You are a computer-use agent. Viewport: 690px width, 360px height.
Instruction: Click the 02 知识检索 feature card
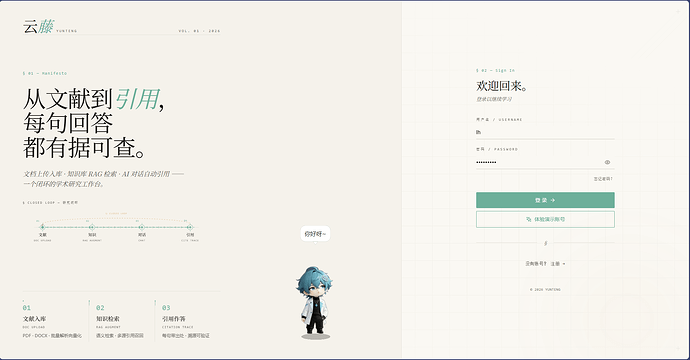[x=120, y=321]
